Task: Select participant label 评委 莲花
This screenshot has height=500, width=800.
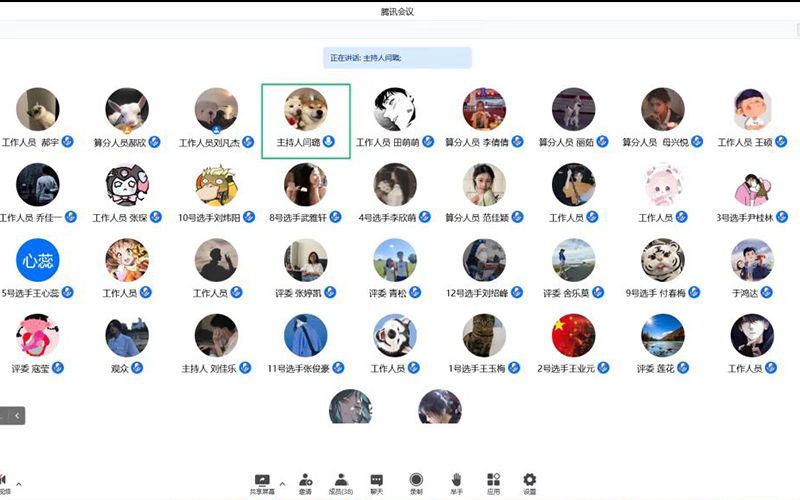Action: coord(656,368)
